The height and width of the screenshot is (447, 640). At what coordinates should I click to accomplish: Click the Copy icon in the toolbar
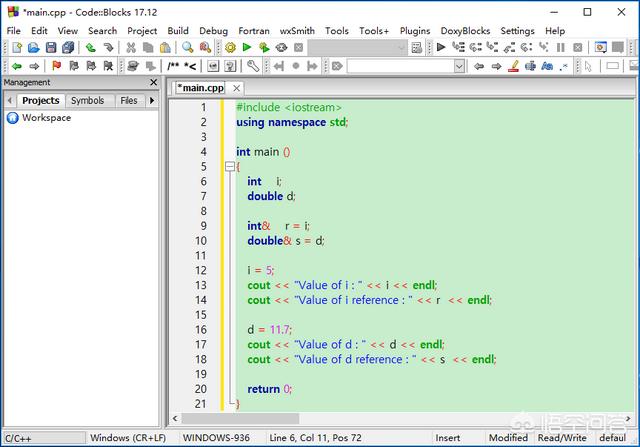click(148, 47)
